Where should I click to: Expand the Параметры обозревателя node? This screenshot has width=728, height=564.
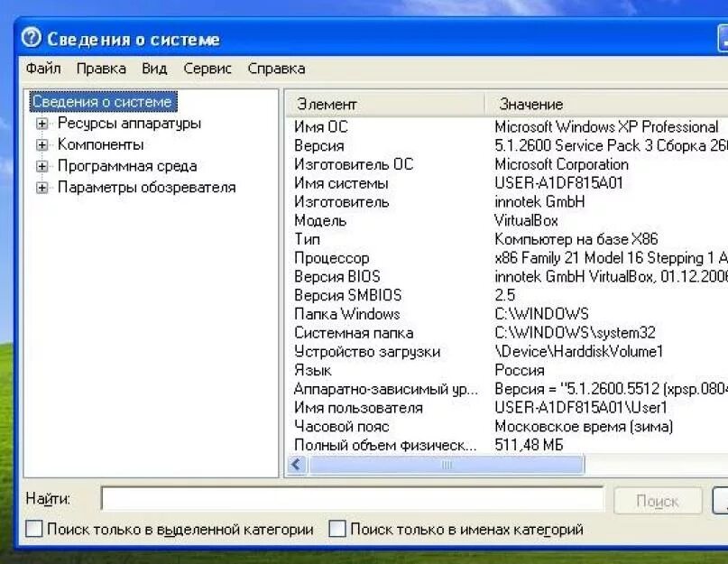[41, 188]
